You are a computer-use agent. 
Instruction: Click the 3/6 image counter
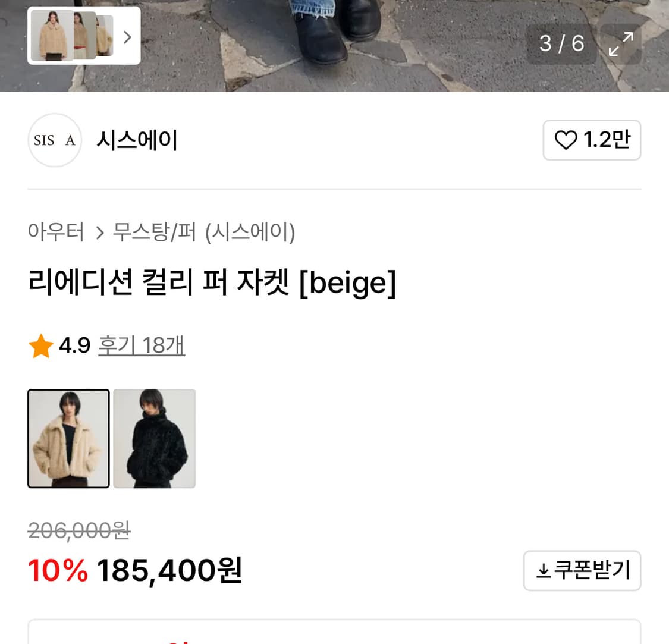pos(561,43)
